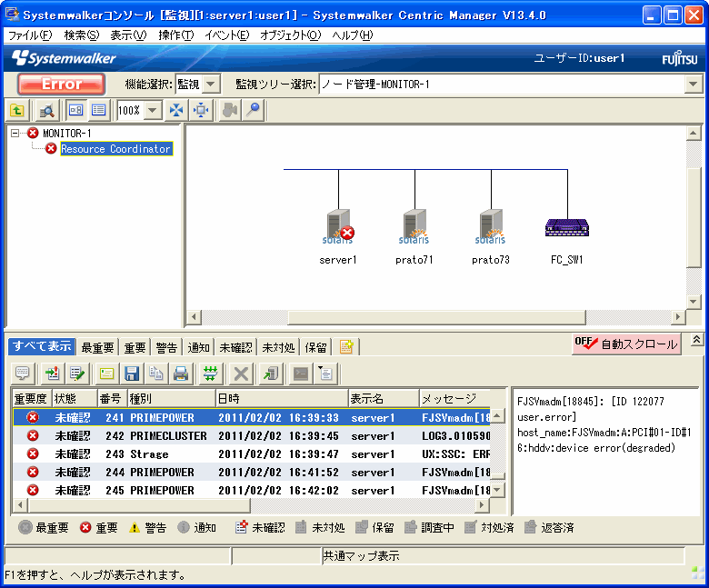The width and height of the screenshot is (709, 588).
Task: Select event 245 PRIMEPOWER row
Action: (x=252, y=490)
